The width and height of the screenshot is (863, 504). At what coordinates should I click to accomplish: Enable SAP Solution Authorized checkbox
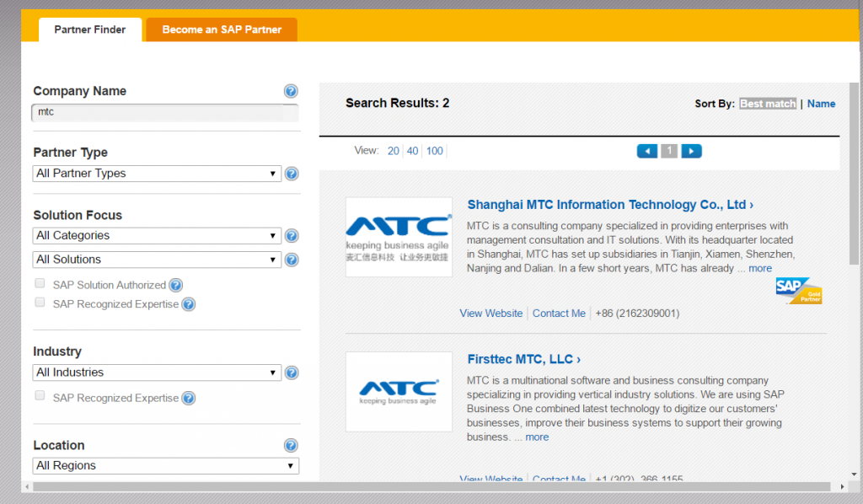(x=40, y=283)
